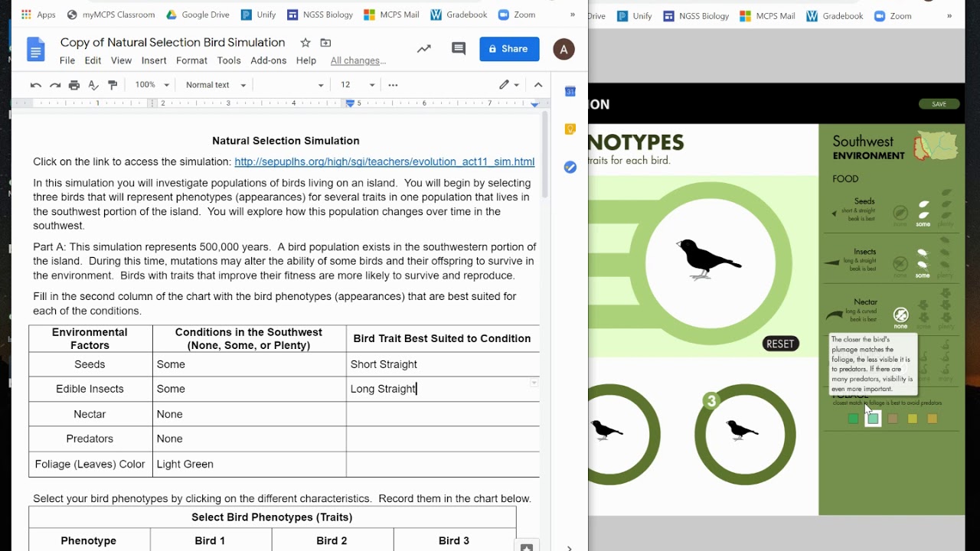Open Tasks in the side panel
Viewport: 980px width, 551px height.
(570, 167)
